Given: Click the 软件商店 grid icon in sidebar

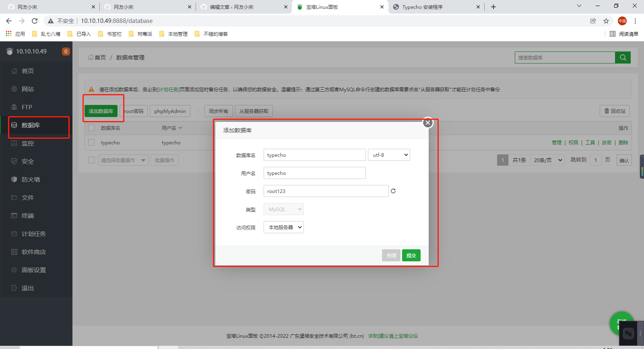Looking at the screenshot, I should click(x=14, y=252).
